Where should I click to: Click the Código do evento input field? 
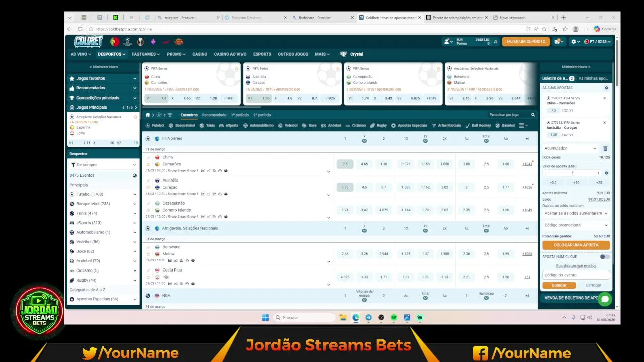point(576,275)
